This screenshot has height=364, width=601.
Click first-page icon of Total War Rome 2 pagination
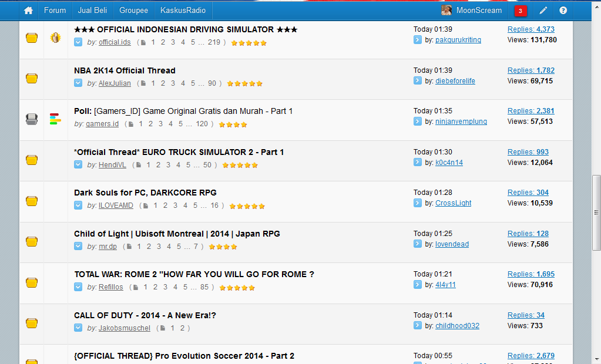click(x=135, y=287)
